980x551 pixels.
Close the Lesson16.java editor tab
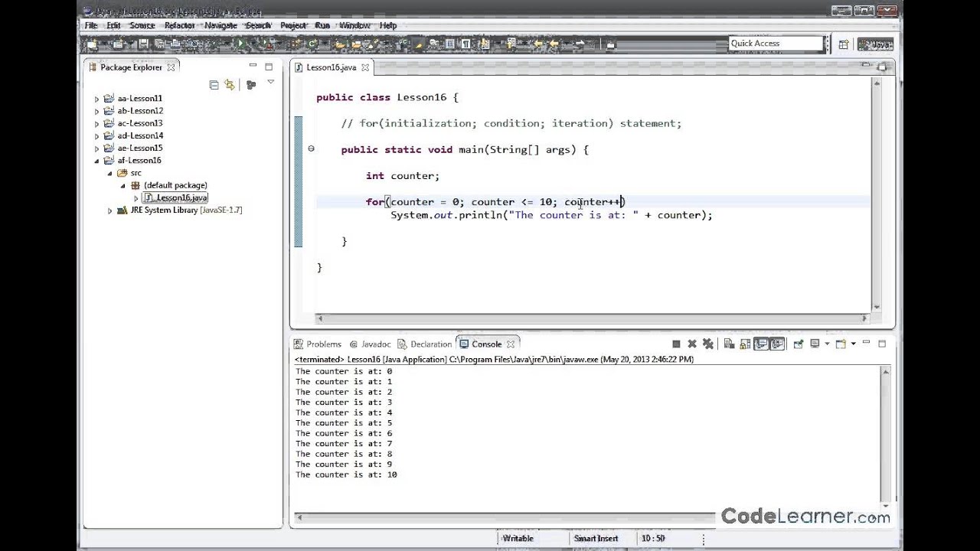365,67
